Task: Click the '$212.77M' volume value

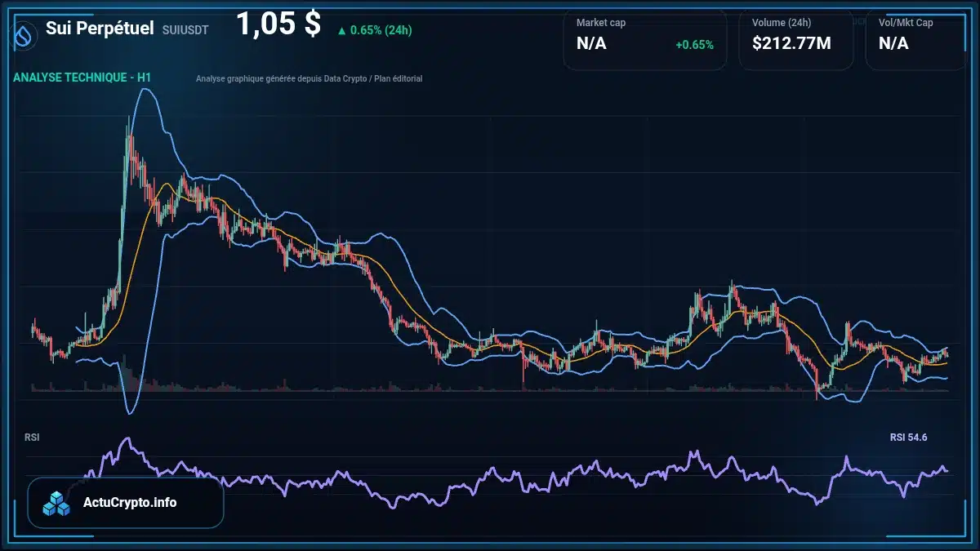Action: coord(791,44)
